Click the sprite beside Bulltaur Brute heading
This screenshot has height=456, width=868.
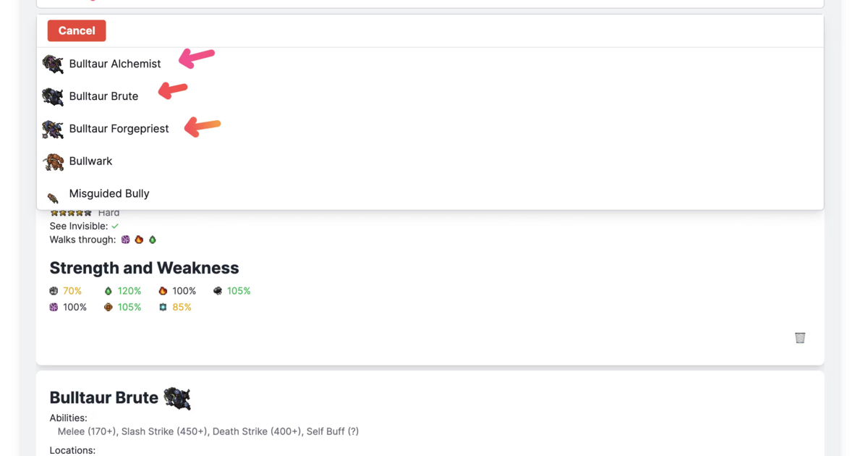177,398
